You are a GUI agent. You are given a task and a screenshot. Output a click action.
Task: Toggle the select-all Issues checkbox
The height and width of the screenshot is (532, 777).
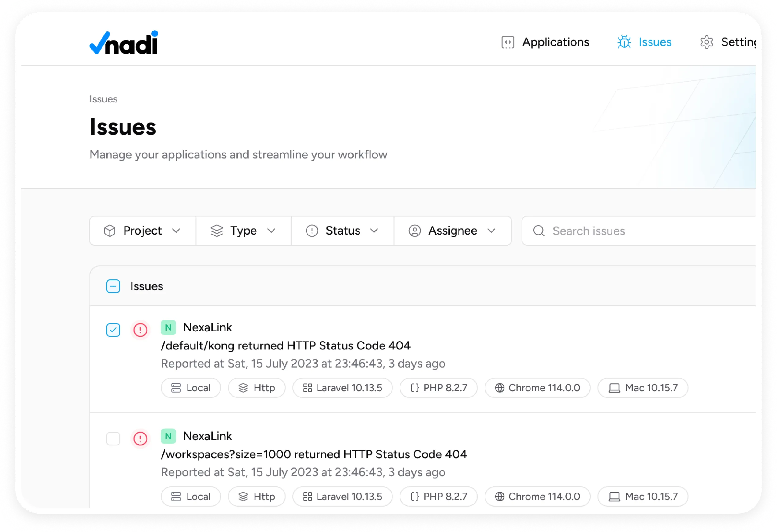coord(113,286)
